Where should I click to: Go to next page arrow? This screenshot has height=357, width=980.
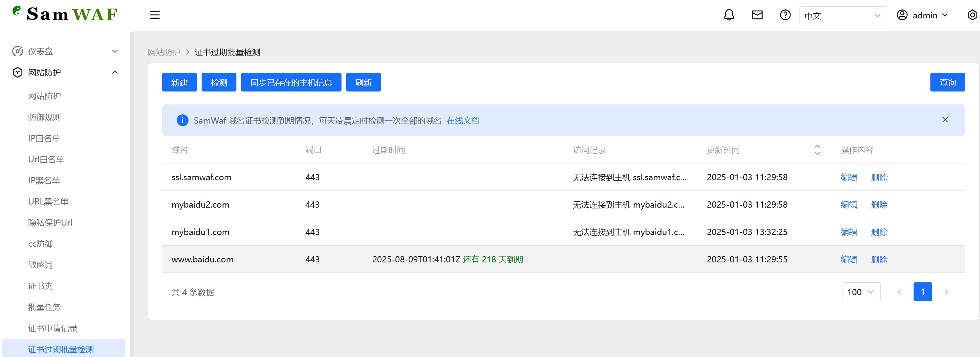point(946,292)
